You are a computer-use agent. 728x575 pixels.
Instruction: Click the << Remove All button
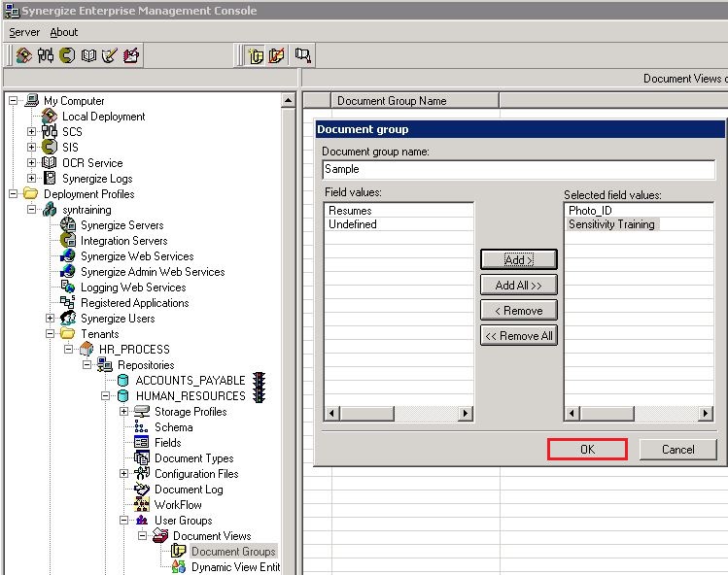(519, 335)
